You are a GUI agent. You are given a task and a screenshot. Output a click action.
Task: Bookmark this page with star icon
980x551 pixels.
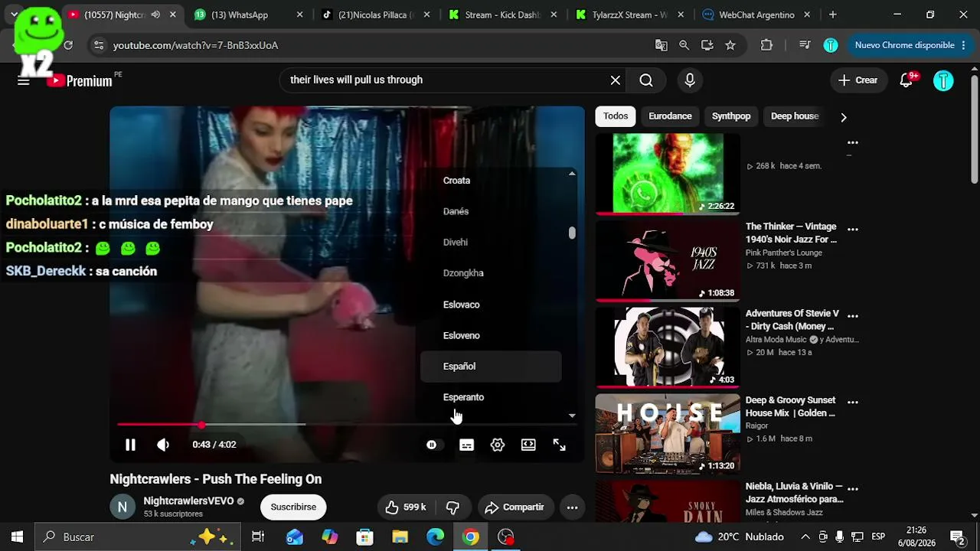tap(730, 45)
